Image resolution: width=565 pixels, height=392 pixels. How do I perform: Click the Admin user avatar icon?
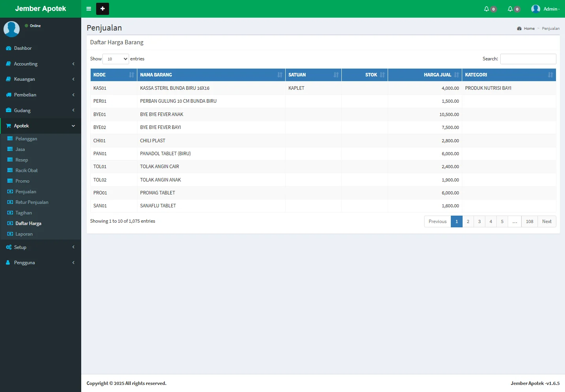coord(536,9)
